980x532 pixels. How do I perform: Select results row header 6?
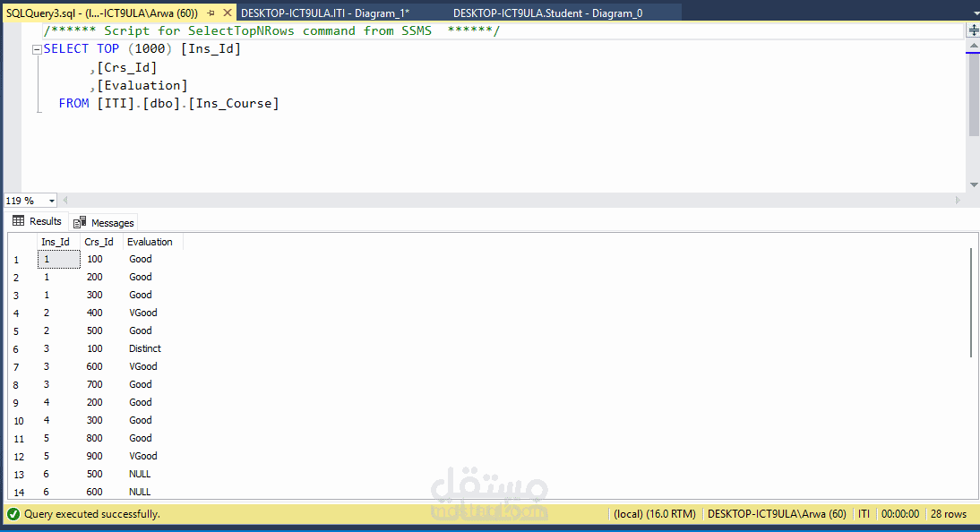21,349
